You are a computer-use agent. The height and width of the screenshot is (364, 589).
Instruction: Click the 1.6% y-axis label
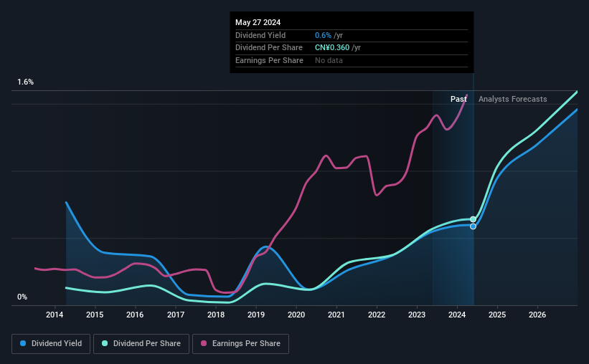[26, 82]
